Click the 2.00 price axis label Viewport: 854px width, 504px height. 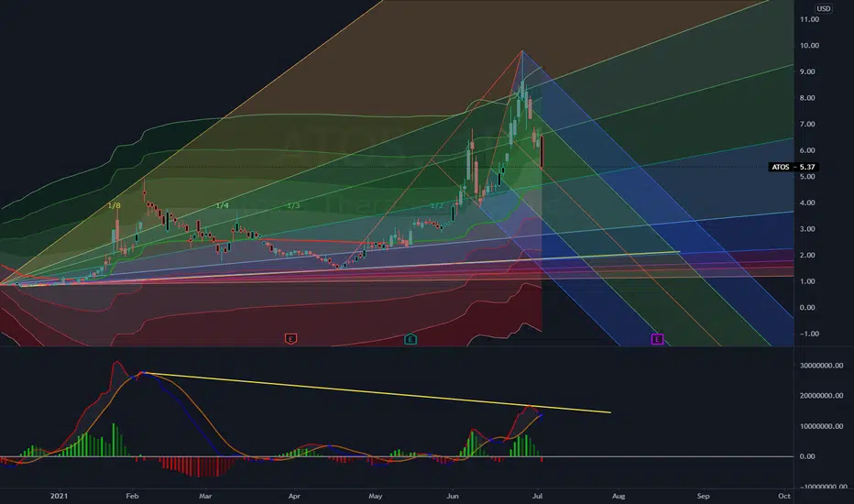pos(809,255)
